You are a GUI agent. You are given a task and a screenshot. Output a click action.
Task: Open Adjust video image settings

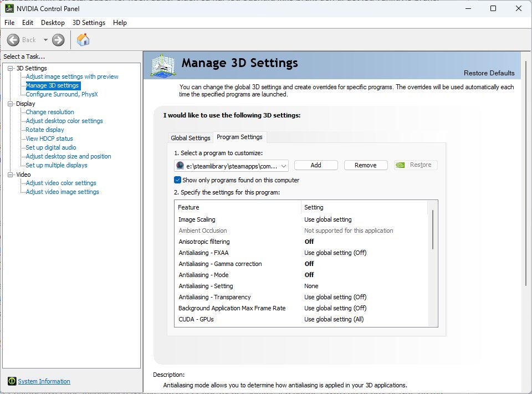tap(63, 192)
